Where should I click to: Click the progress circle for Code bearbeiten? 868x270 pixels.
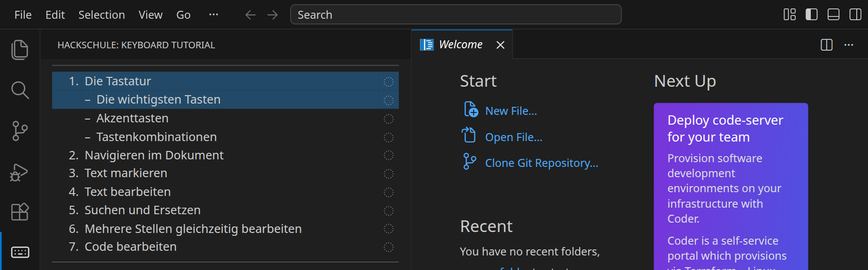click(x=389, y=247)
